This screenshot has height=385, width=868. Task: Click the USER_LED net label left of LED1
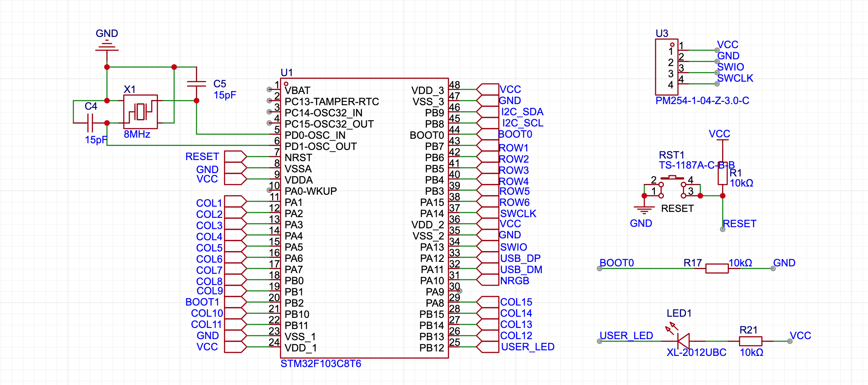tap(626, 336)
